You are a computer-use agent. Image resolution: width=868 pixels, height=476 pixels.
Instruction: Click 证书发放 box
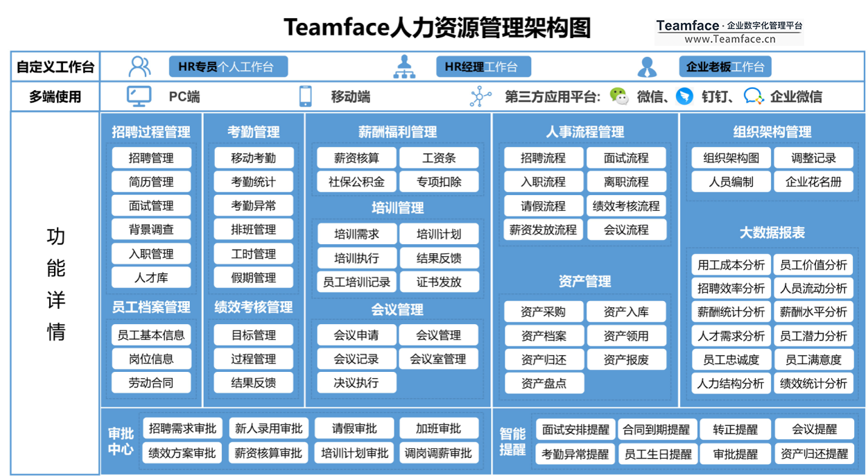click(x=439, y=282)
